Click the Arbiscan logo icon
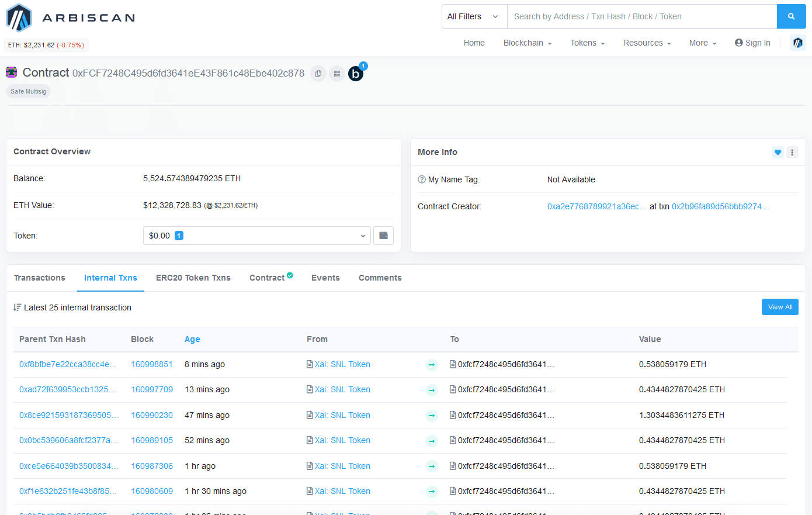This screenshot has height=515, width=812. pyautogui.click(x=19, y=18)
